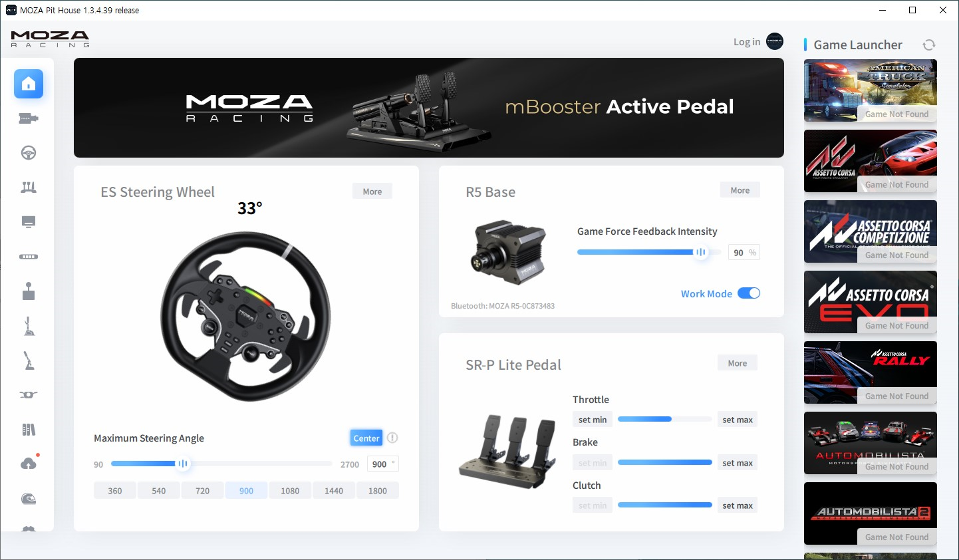
Task: Open the H-pattern shifter sidebar icon
Action: tap(29, 291)
